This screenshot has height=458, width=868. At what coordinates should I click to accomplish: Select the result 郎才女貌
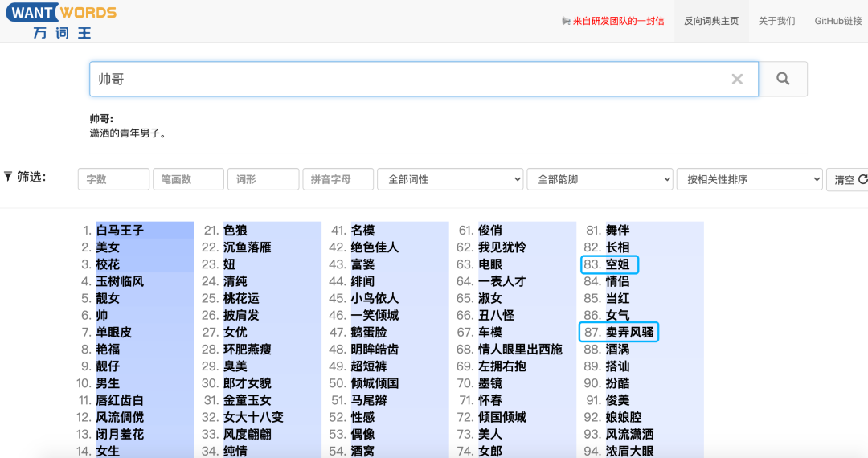coord(248,382)
